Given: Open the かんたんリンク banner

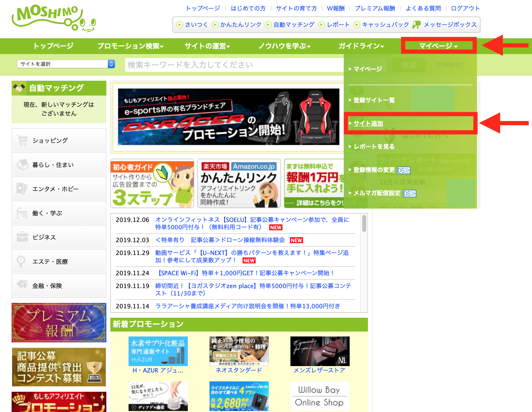Looking at the screenshot, I should [239, 184].
